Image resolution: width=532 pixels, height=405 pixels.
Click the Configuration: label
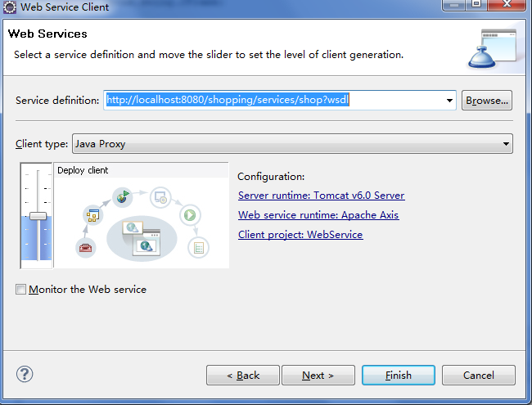coord(271,177)
